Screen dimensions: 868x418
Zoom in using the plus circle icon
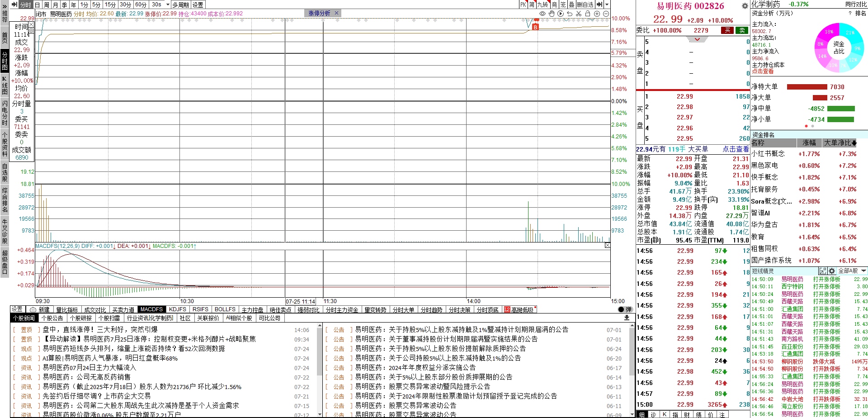(597, 14)
